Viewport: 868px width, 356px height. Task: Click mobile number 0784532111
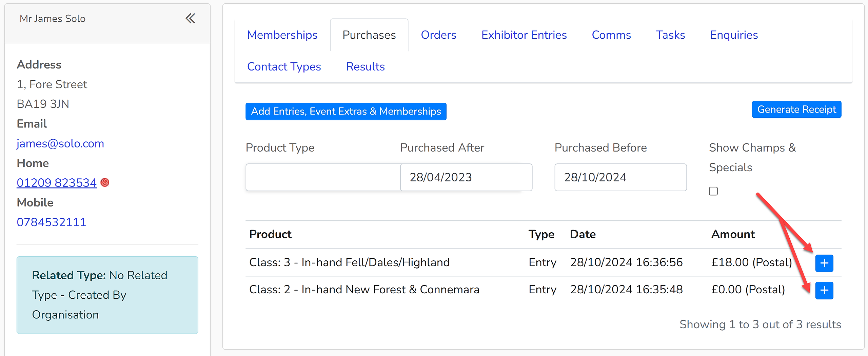52,222
